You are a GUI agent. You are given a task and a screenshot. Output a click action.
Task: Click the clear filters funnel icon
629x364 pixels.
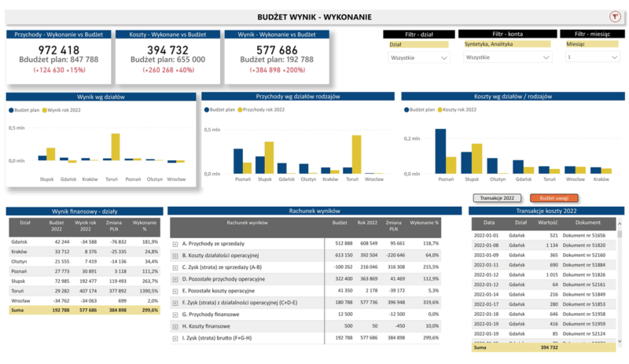[x=614, y=17]
